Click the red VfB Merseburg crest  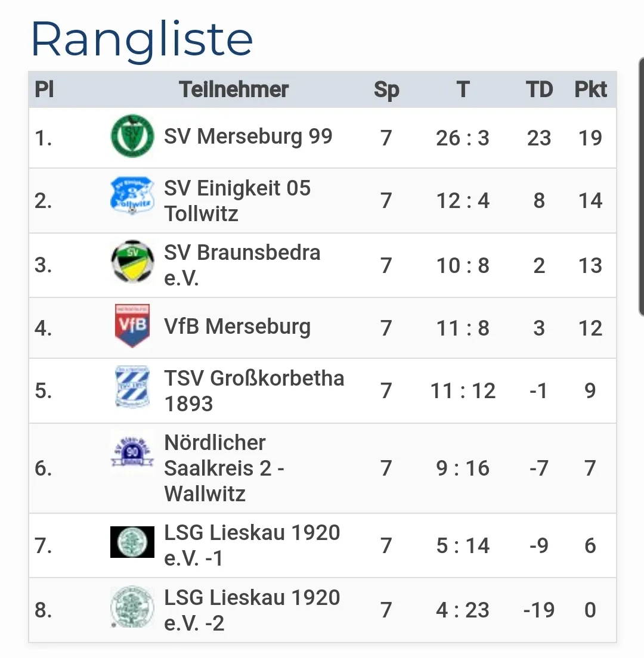click(132, 325)
